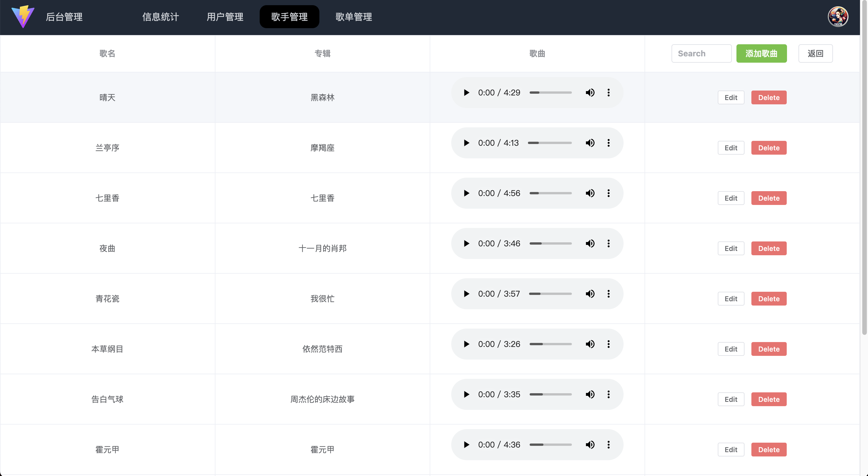Play the song 青花瓷

pyautogui.click(x=467, y=294)
